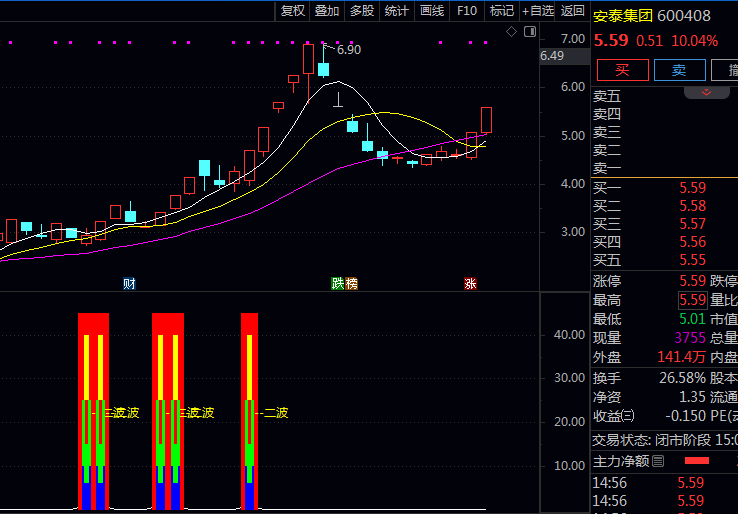Click the 返回 back button
Image resolution: width=738 pixels, height=514 pixels.
point(573,11)
